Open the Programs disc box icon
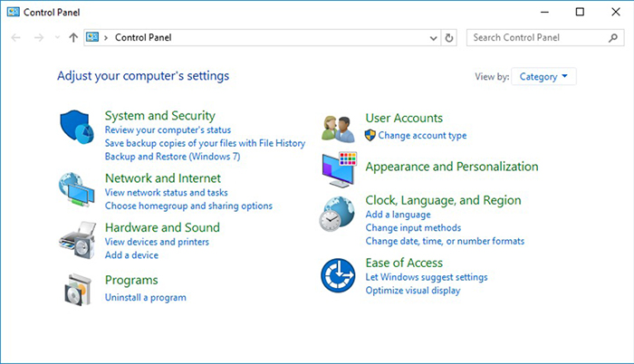Screen dimensions: 634x364 (77, 290)
